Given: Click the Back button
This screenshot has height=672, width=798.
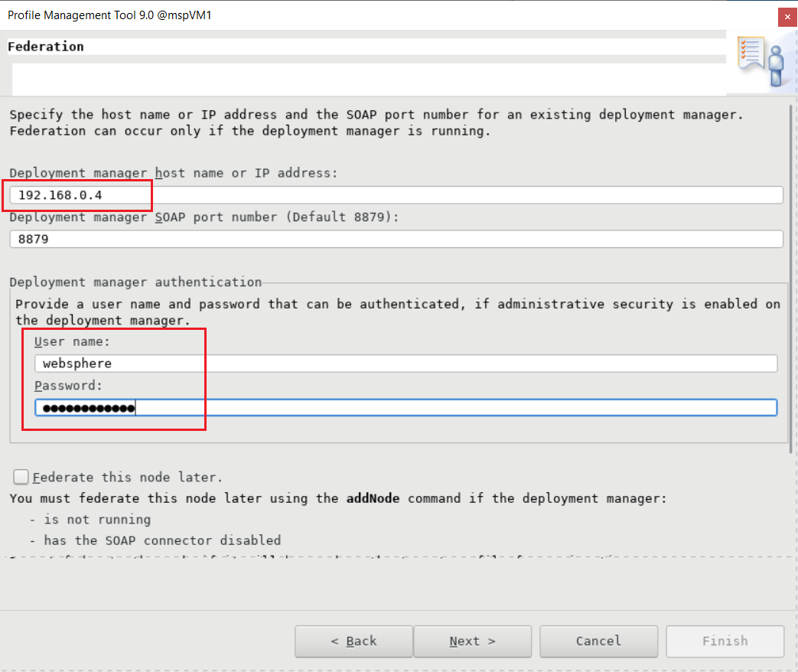Looking at the screenshot, I should point(353,641).
